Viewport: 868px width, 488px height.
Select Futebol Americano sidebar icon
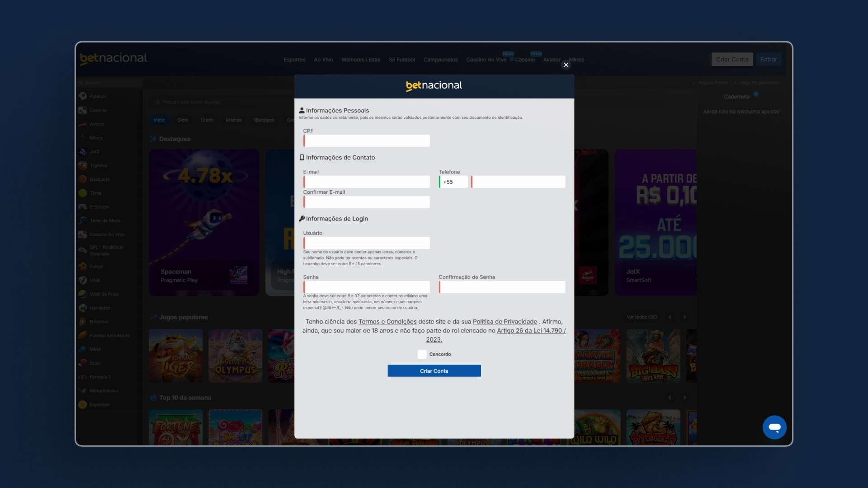[82, 335]
